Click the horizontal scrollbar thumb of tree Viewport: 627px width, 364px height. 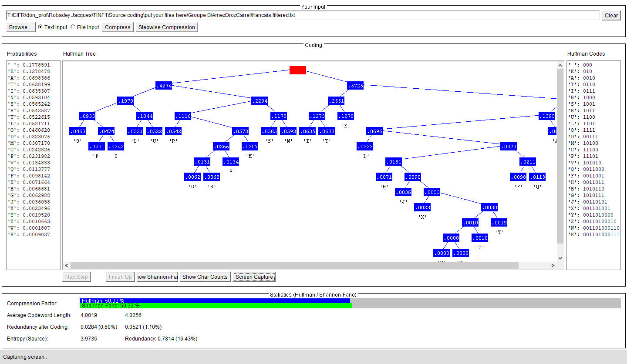click(x=294, y=266)
